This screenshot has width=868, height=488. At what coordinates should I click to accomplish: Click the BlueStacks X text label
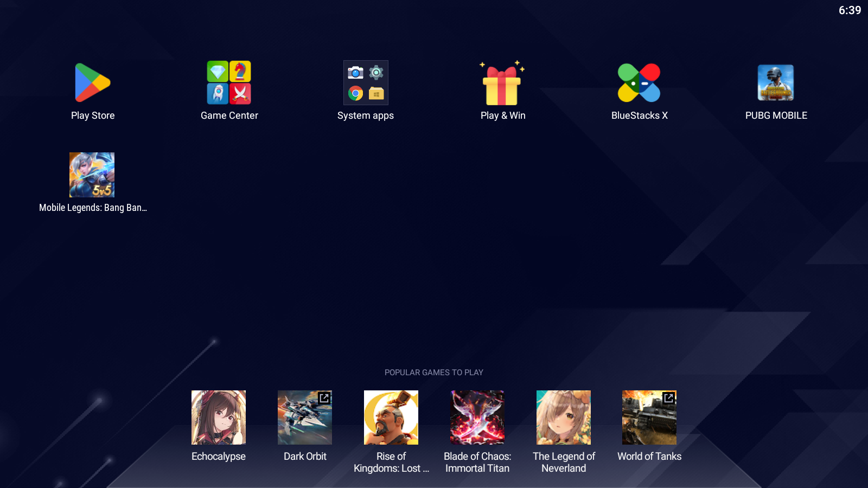640,115
